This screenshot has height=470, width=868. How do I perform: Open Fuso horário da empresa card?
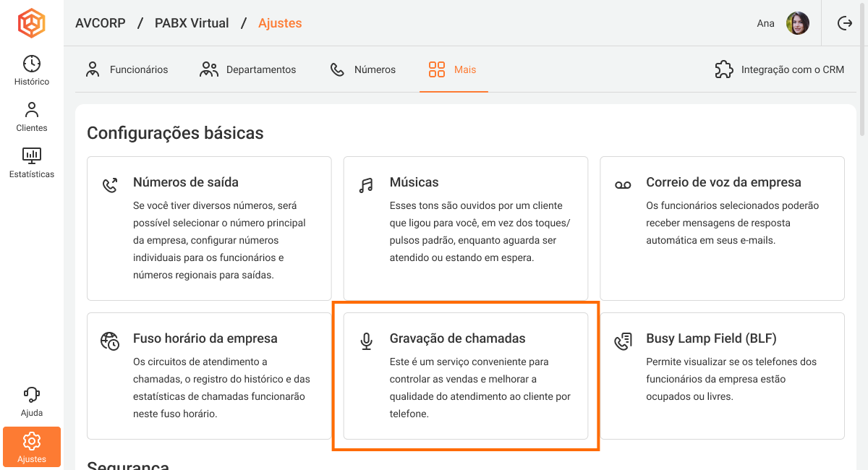tap(209, 376)
